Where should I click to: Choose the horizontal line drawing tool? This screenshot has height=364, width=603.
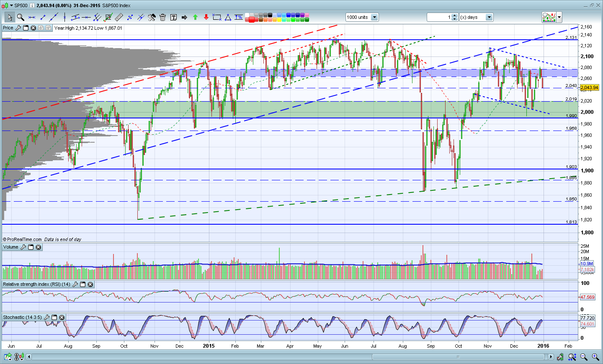pos(86,17)
